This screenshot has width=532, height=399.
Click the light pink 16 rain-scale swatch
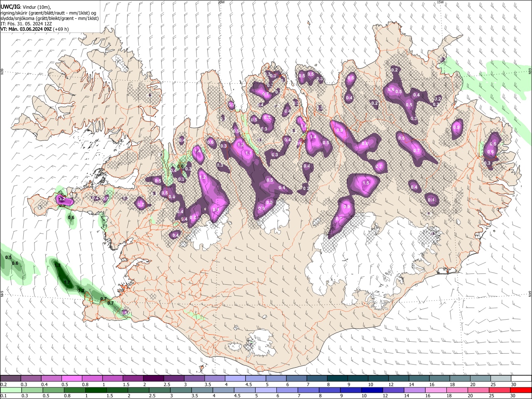(436, 390)
